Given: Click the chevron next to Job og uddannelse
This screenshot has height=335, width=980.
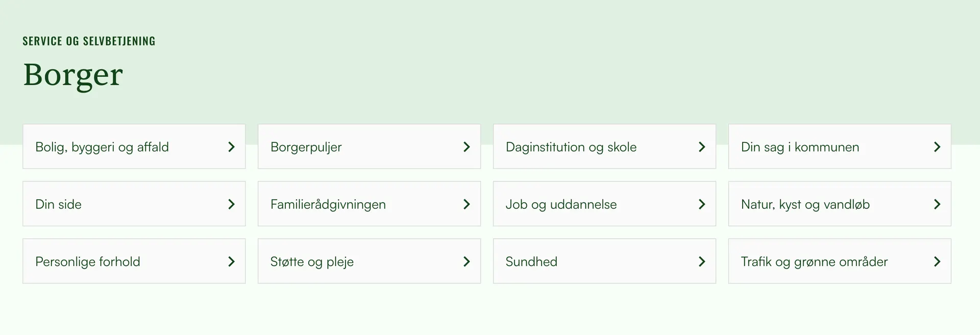Looking at the screenshot, I should pyautogui.click(x=702, y=204).
